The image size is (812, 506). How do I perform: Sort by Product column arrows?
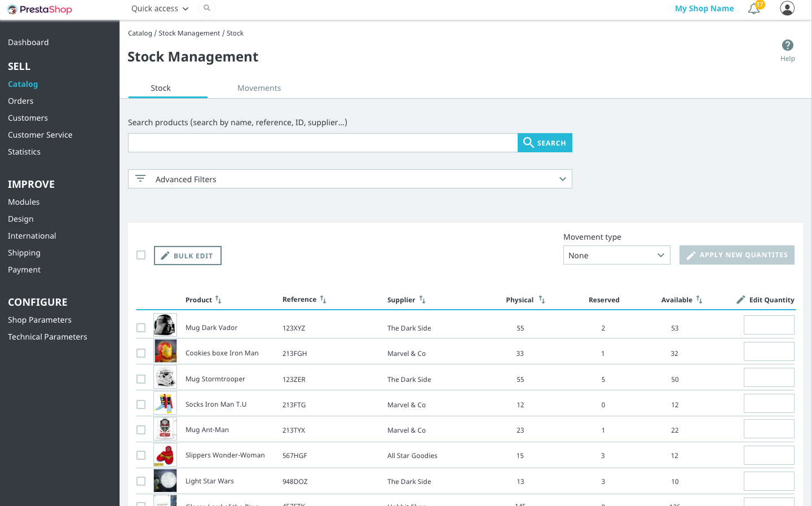tap(218, 300)
